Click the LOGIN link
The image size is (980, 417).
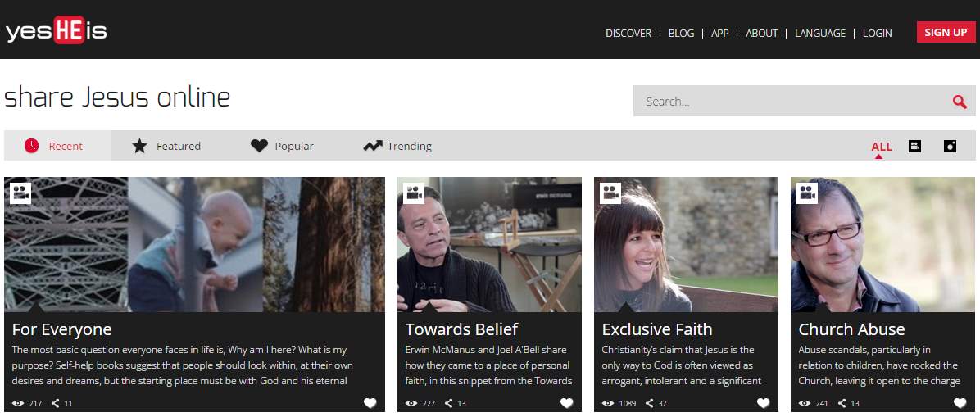coord(878,33)
